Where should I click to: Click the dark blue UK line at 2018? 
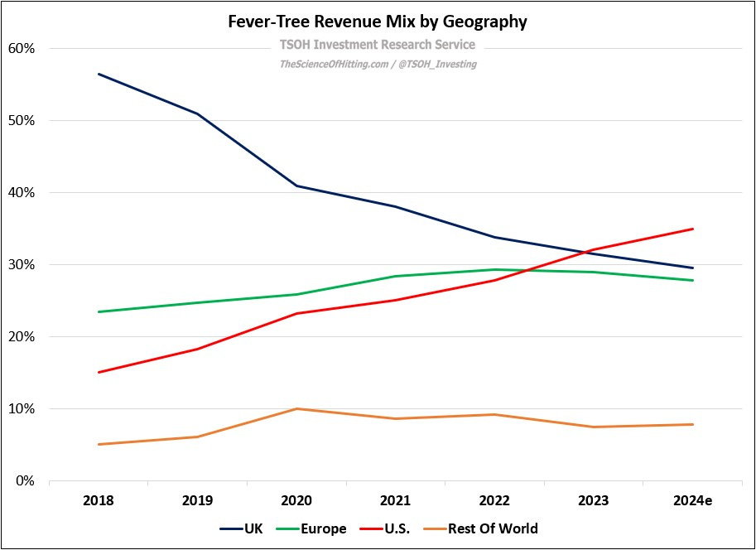coord(99,74)
